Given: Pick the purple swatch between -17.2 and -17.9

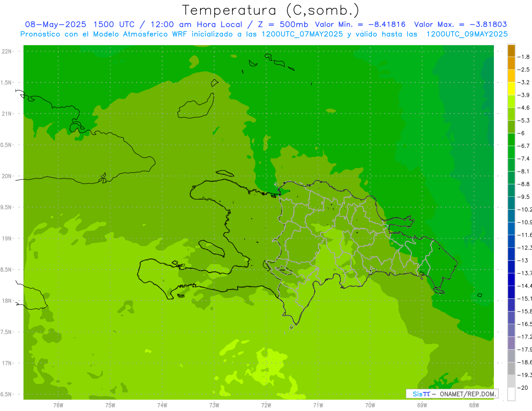Looking at the screenshot, I should (x=511, y=343).
